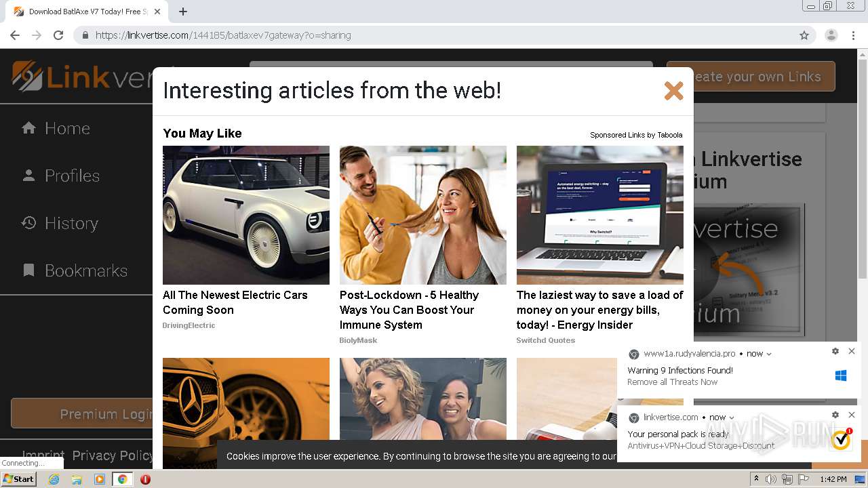Launch Internet Explorer from taskbar
The height and width of the screenshot is (488, 868).
[x=54, y=479]
